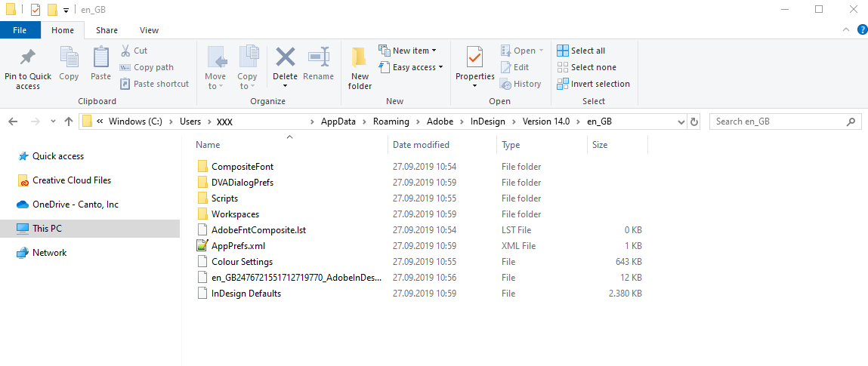Expand the Delete options arrow
The width and height of the screenshot is (868, 366).
click(x=285, y=86)
